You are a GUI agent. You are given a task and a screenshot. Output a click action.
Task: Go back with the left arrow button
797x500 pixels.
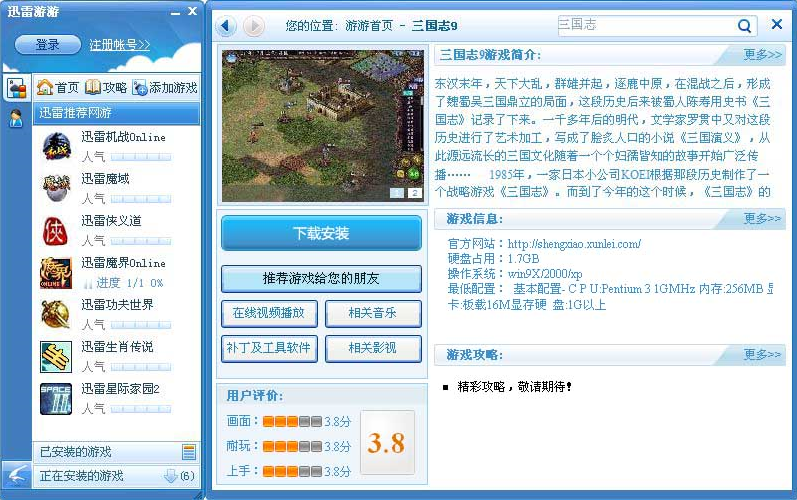pyautogui.click(x=226, y=25)
